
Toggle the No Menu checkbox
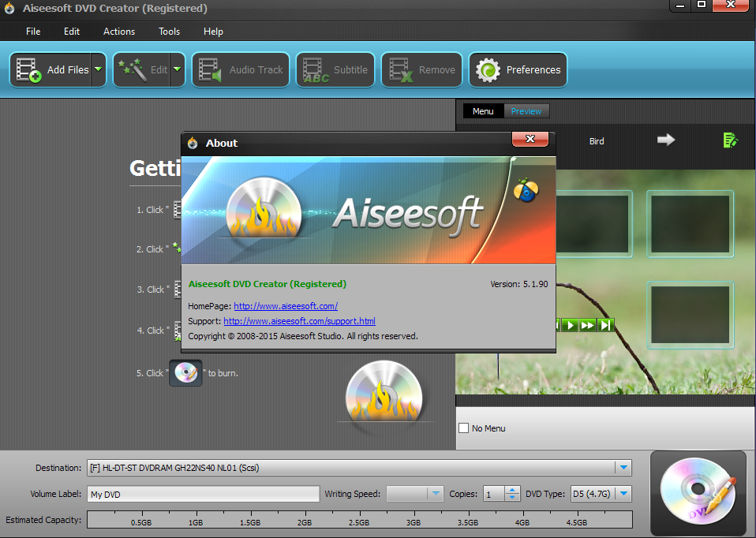(464, 428)
